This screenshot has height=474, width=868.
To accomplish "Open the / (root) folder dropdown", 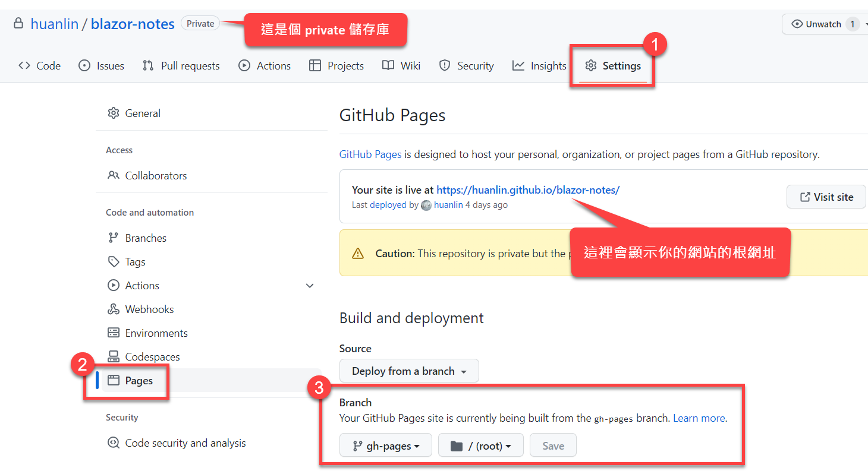I will pyautogui.click(x=481, y=445).
